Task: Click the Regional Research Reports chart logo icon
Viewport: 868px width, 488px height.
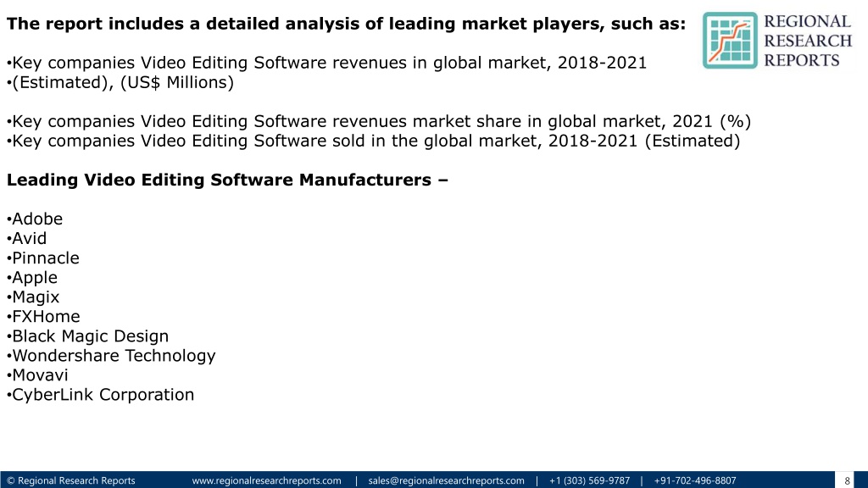Action: (730, 41)
